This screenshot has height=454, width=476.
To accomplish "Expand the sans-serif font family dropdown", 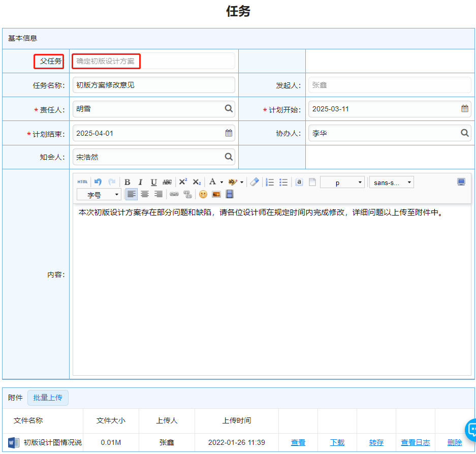I will coord(391,183).
